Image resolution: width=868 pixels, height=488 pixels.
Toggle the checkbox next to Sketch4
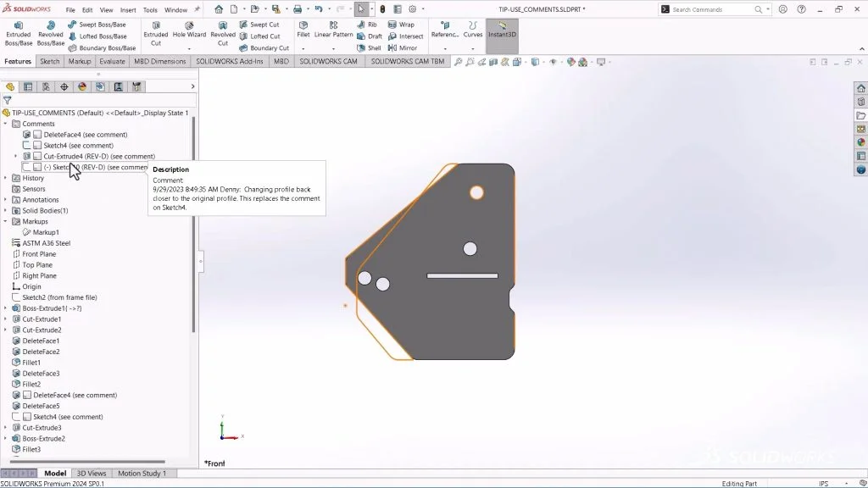[x=38, y=146]
